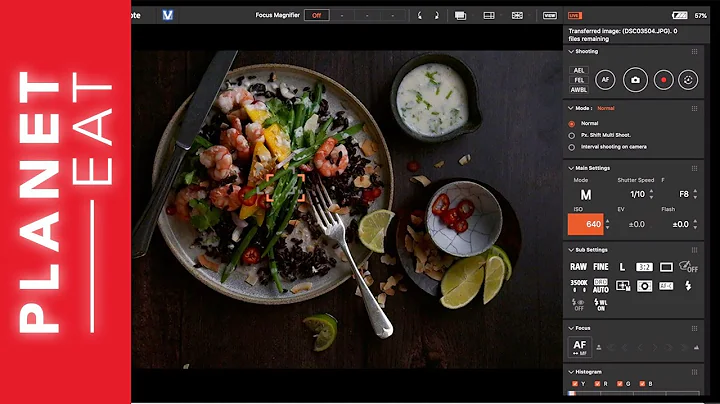The image size is (720, 404).
Task: Click the Shooting panel grip handle
Action: 694,51
